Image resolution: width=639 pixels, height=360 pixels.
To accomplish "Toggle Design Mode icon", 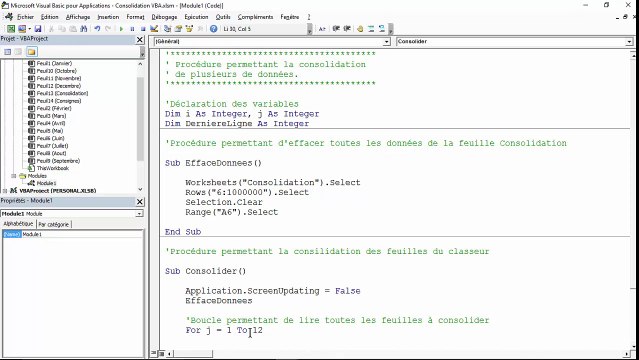I will (154, 29).
